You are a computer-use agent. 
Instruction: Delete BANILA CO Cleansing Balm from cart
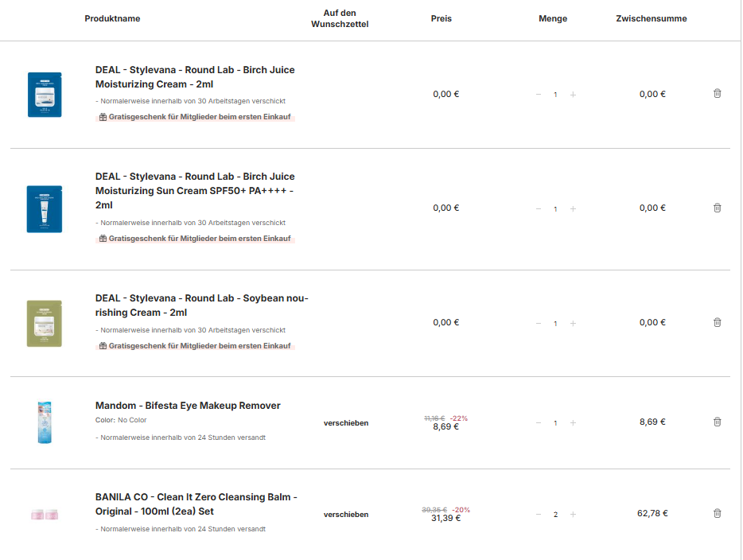tap(717, 513)
